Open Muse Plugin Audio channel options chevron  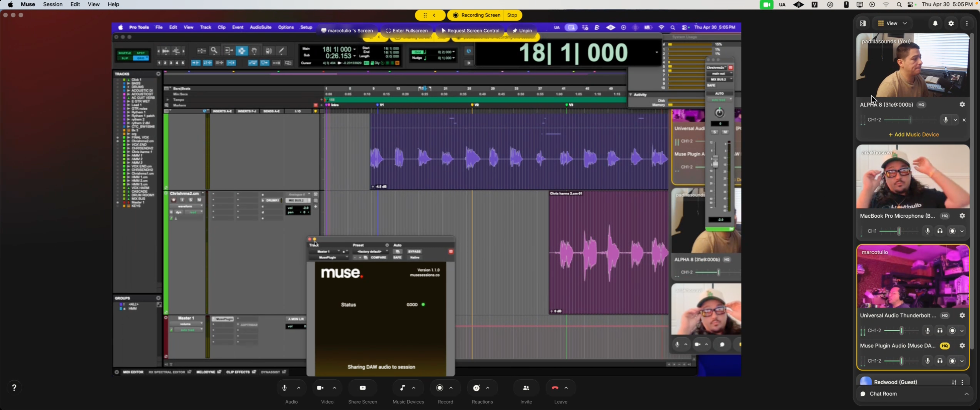click(x=962, y=361)
